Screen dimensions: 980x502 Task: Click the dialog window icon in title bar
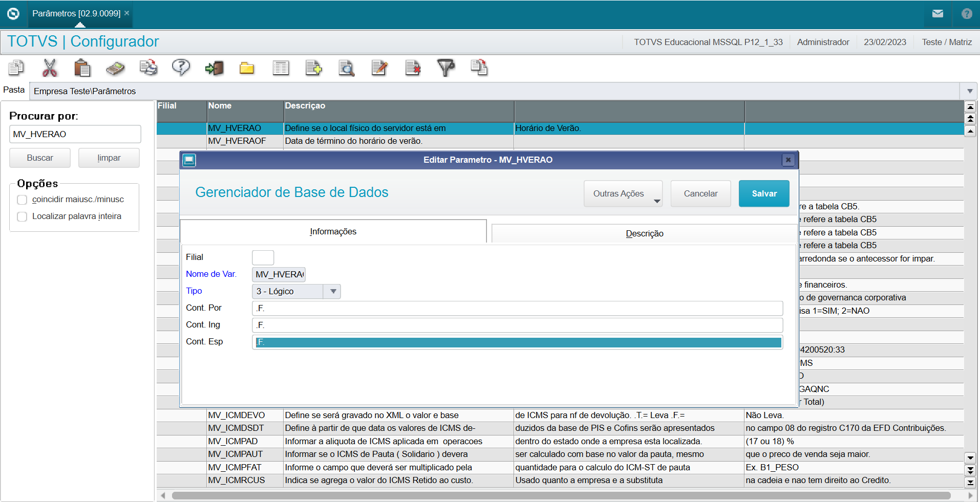click(189, 160)
